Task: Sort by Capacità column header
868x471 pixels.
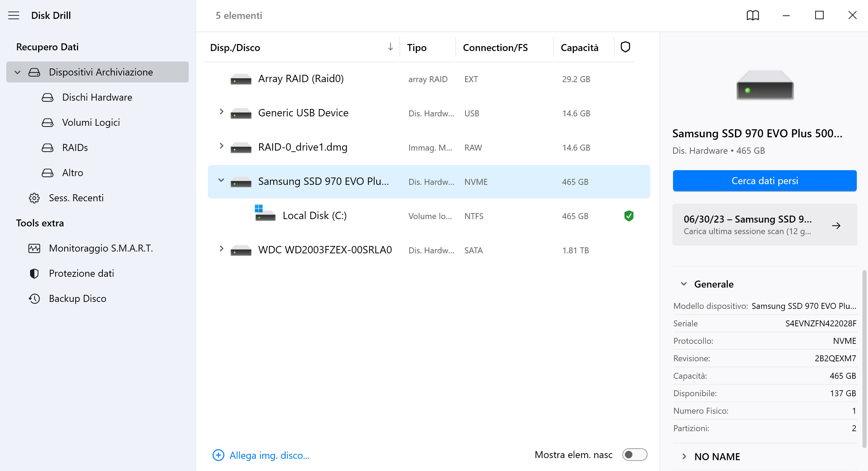Action: [579, 48]
